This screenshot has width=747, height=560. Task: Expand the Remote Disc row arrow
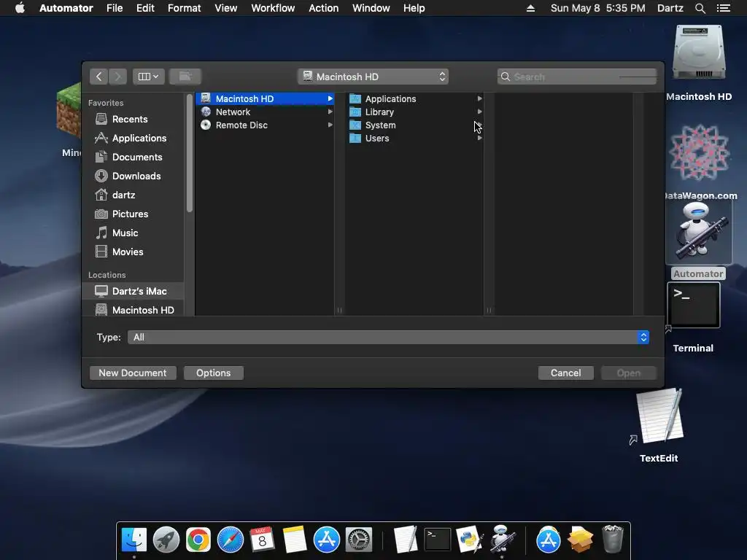[x=330, y=125]
